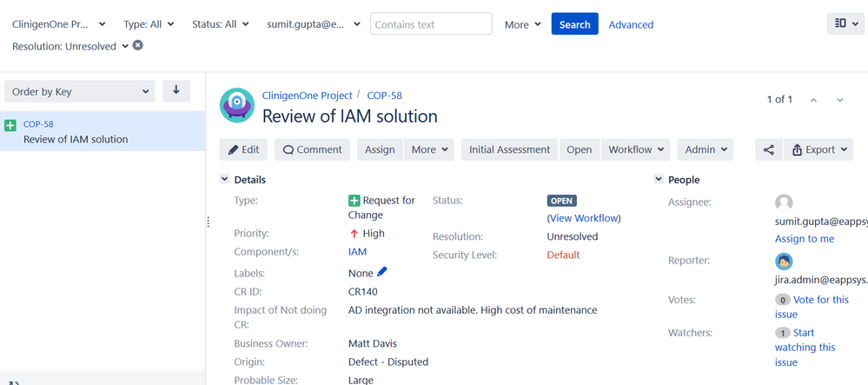Click the ClinigenOne project avatar icon
868x385 pixels.
pos(237,104)
